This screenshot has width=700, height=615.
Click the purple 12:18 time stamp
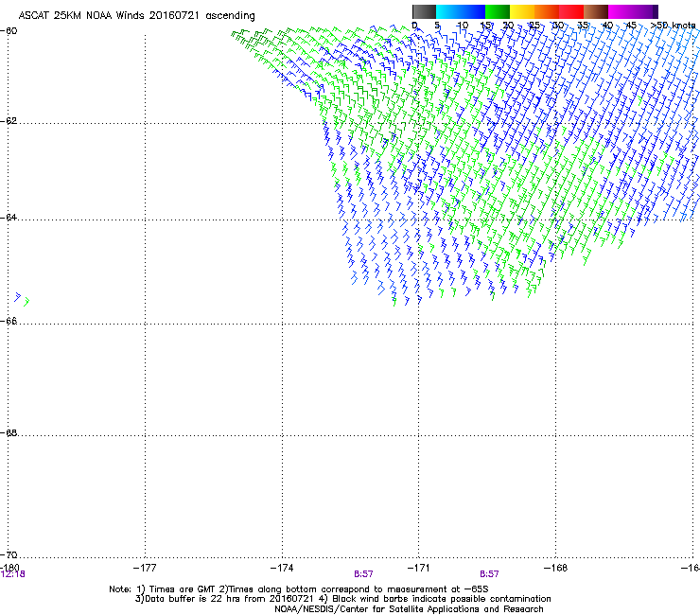click(x=13, y=574)
